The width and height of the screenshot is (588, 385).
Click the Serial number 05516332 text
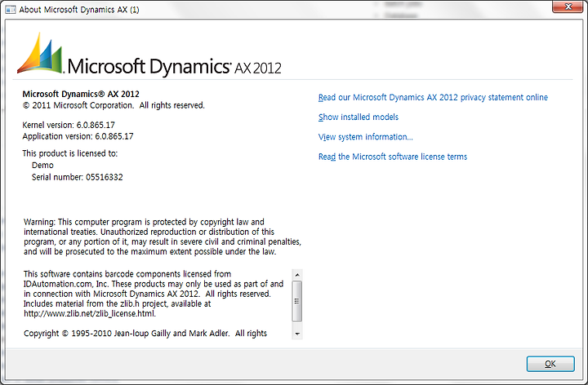point(78,177)
